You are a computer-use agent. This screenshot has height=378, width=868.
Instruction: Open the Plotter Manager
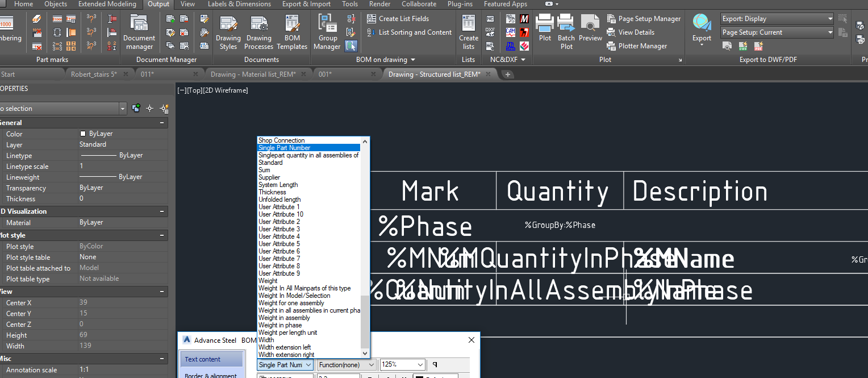click(641, 46)
